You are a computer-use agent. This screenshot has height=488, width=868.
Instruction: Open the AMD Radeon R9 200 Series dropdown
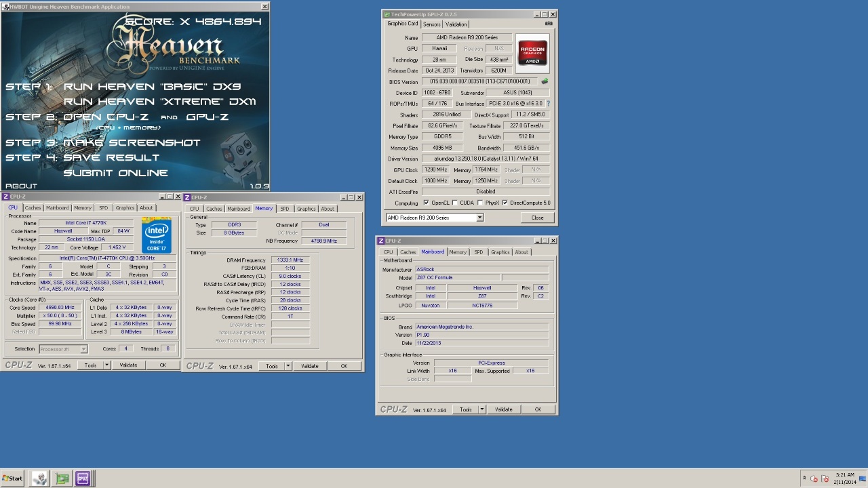[434, 218]
